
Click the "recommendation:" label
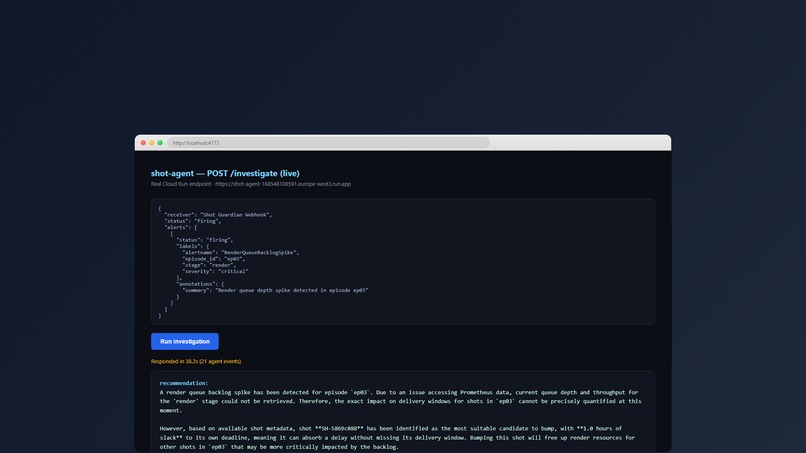(184, 383)
